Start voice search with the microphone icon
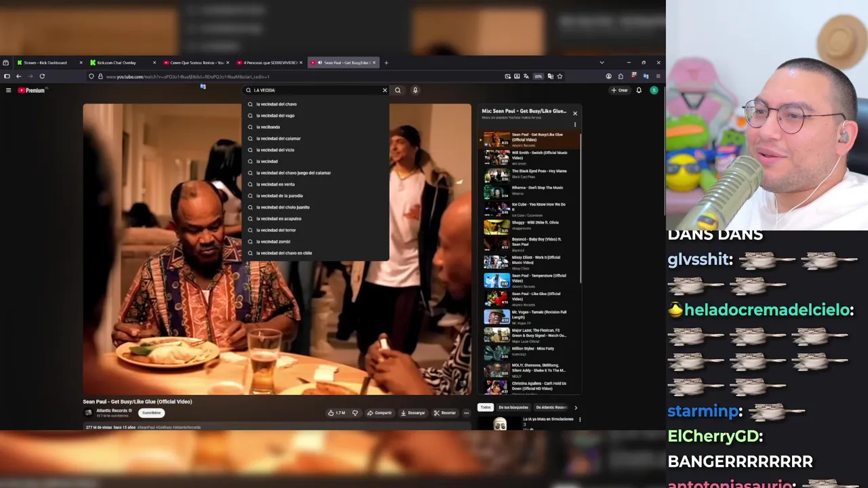The width and height of the screenshot is (868, 488). tap(415, 90)
